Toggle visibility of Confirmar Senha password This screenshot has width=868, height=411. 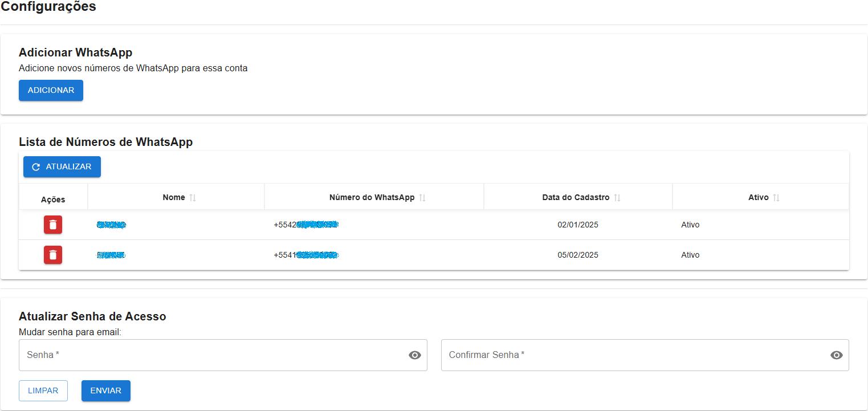click(837, 355)
